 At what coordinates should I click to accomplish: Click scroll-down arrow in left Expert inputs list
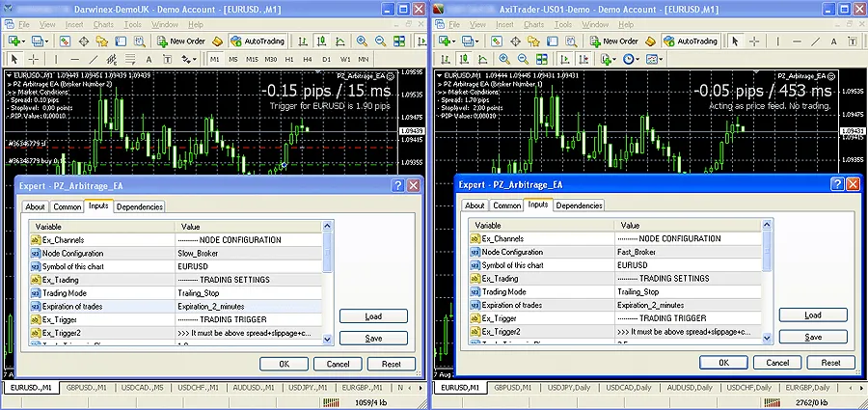pyautogui.click(x=327, y=339)
